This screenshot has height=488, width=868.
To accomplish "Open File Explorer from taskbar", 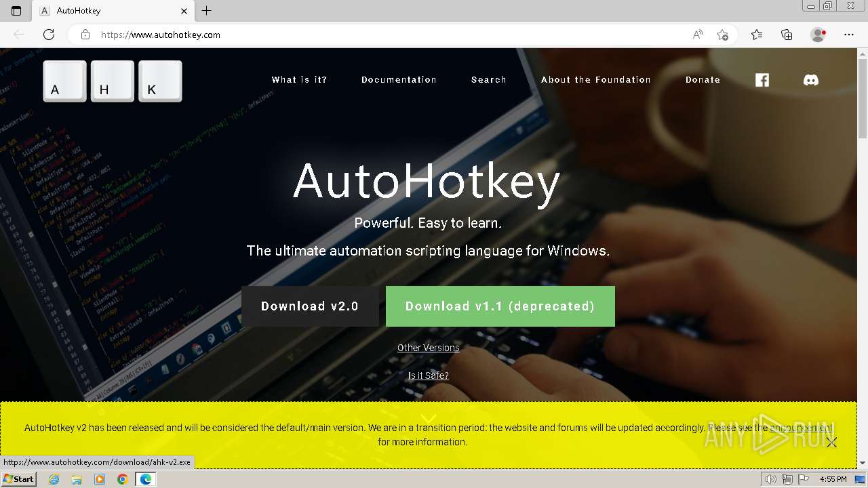I will [77, 479].
